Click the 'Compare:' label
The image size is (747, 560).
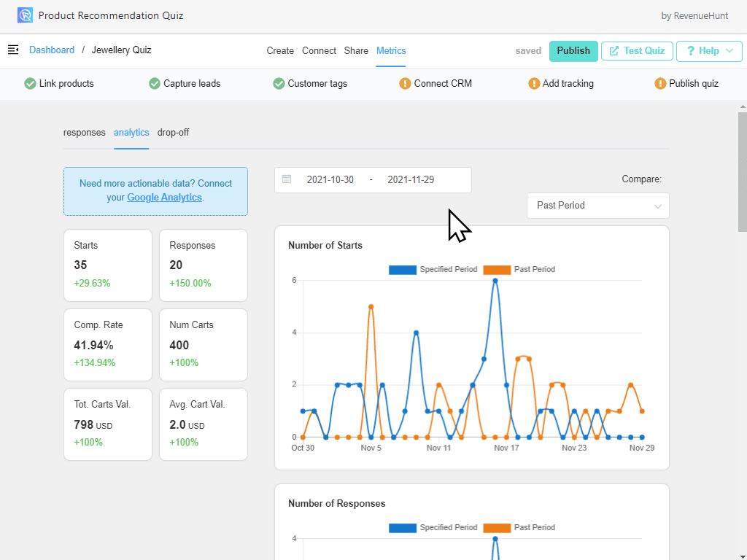[642, 179]
